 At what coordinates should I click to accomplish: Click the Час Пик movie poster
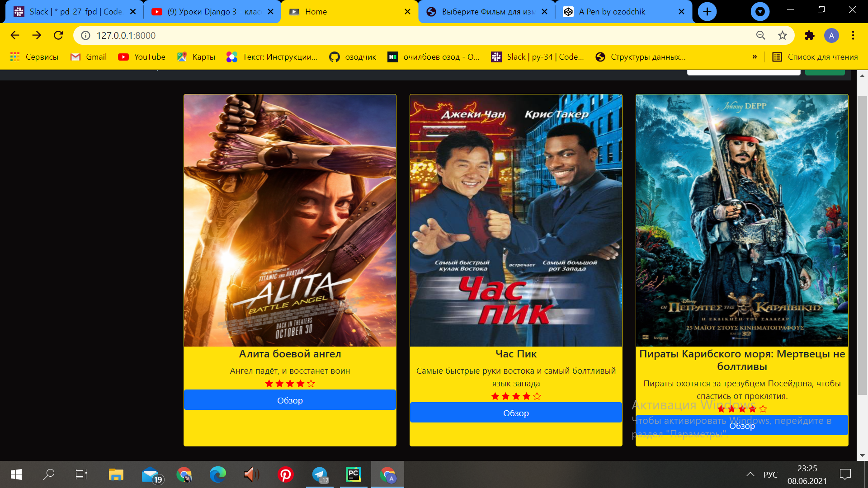pos(516,221)
